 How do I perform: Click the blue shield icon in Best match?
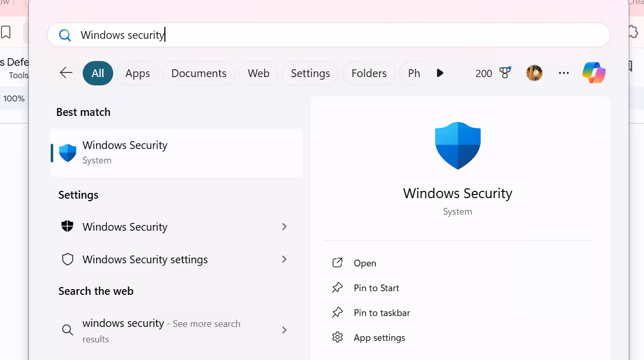pos(68,153)
